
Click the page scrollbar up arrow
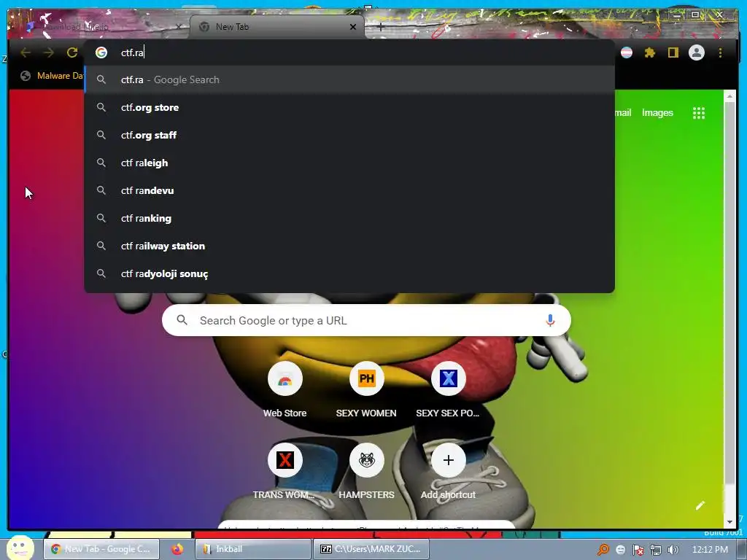[729, 96]
